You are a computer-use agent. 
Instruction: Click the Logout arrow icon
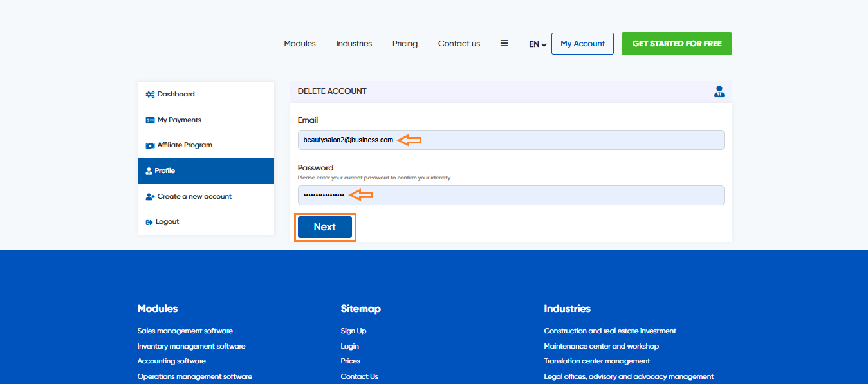tap(149, 222)
